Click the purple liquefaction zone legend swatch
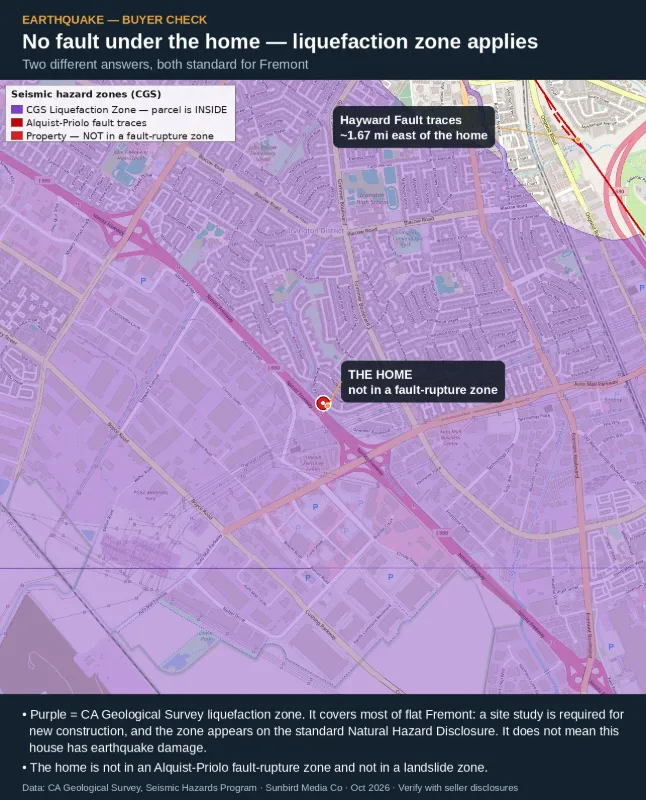 click(x=17, y=110)
